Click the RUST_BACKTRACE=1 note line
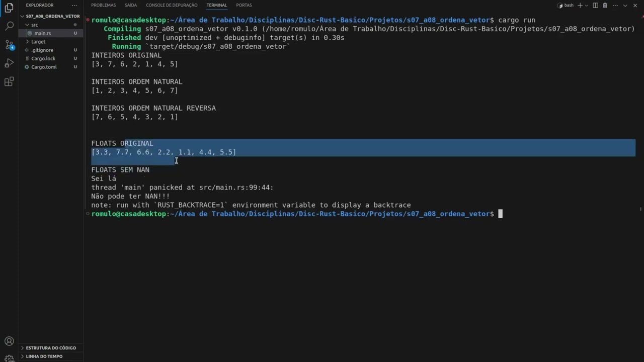644x362 pixels. (x=251, y=205)
